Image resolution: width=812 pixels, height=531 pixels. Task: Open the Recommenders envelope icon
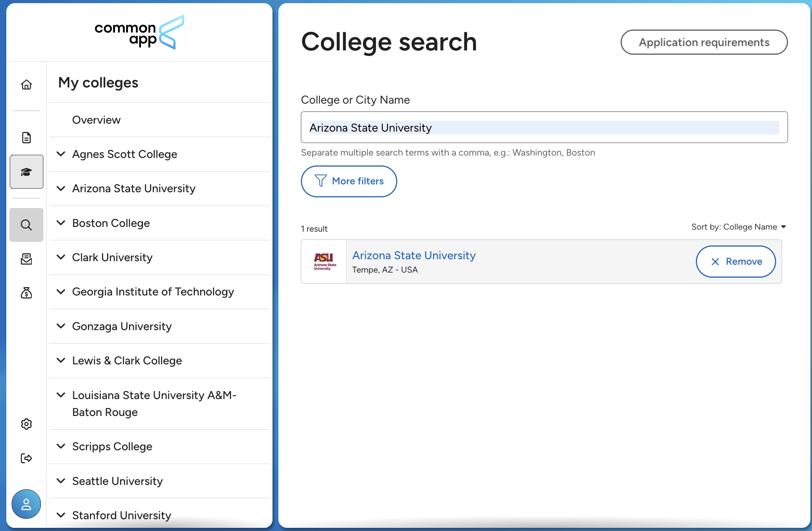[x=26, y=259]
